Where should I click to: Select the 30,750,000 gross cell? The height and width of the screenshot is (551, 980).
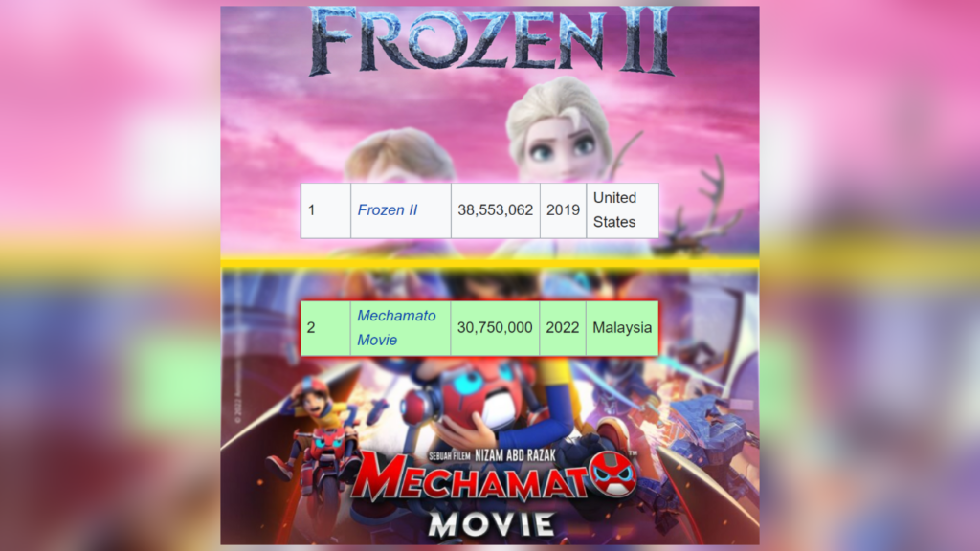click(495, 328)
